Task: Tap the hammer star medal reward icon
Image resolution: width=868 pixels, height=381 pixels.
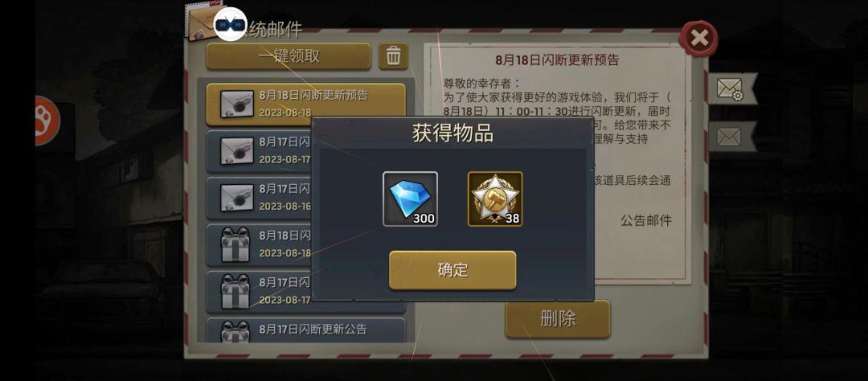Action: tap(495, 199)
